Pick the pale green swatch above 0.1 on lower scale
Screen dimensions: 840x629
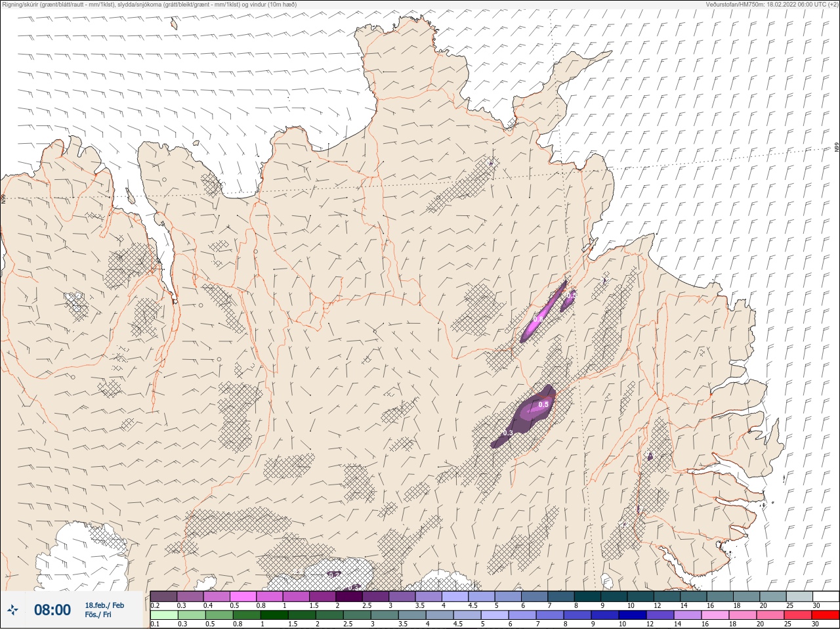click(163, 615)
